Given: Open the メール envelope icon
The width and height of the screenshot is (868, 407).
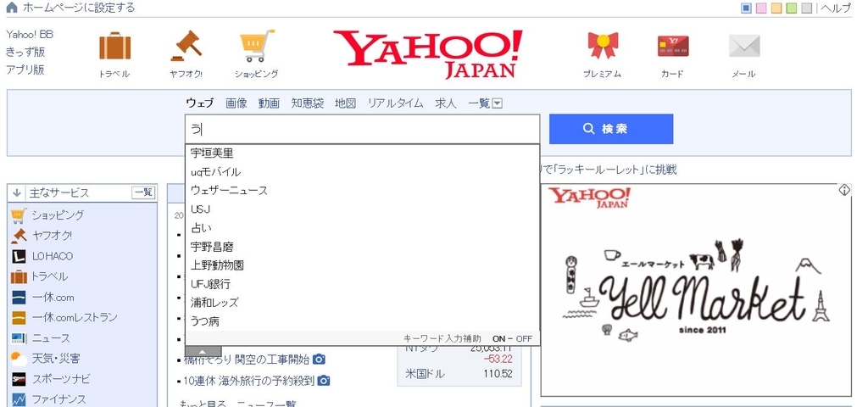Looking at the screenshot, I should click(x=744, y=46).
